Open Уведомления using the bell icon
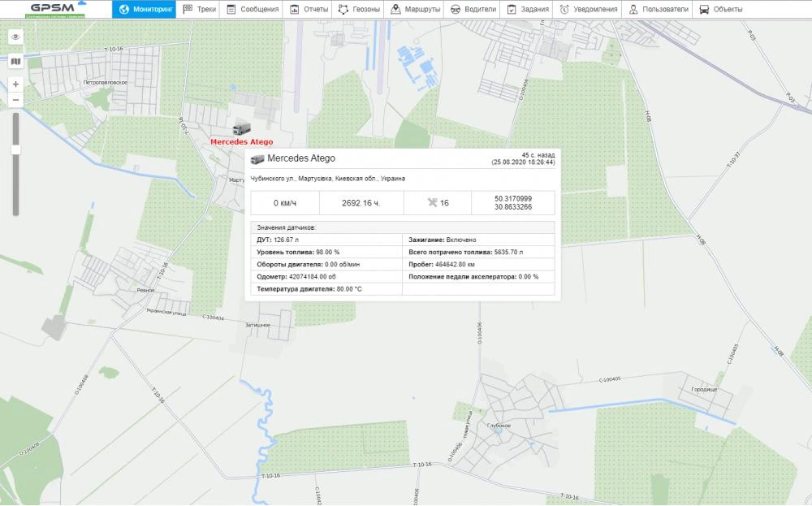This screenshot has width=812, height=506. point(567,10)
